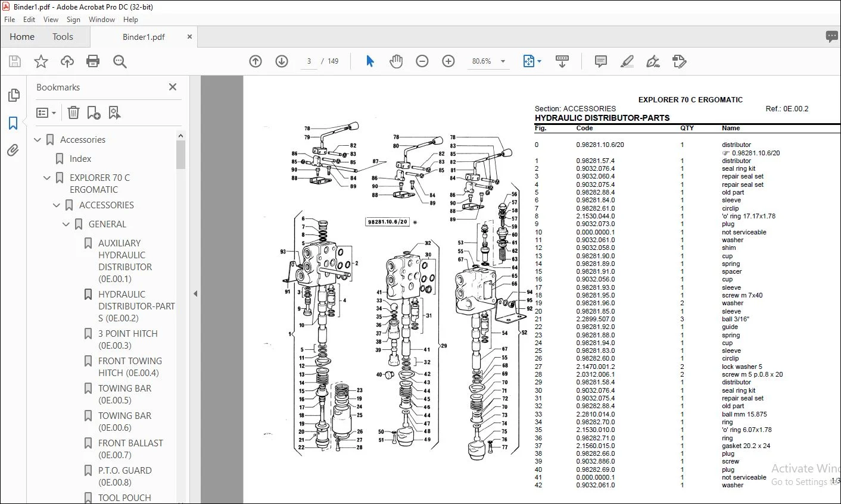Select the Binder1.pdf document tab

(144, 37)
